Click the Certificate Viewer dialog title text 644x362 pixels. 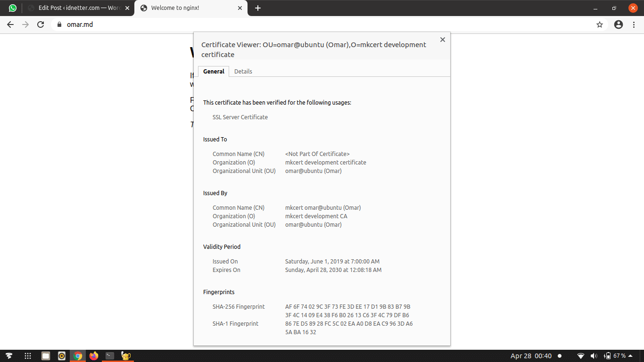pyautogui.click(x=314, y=49)
